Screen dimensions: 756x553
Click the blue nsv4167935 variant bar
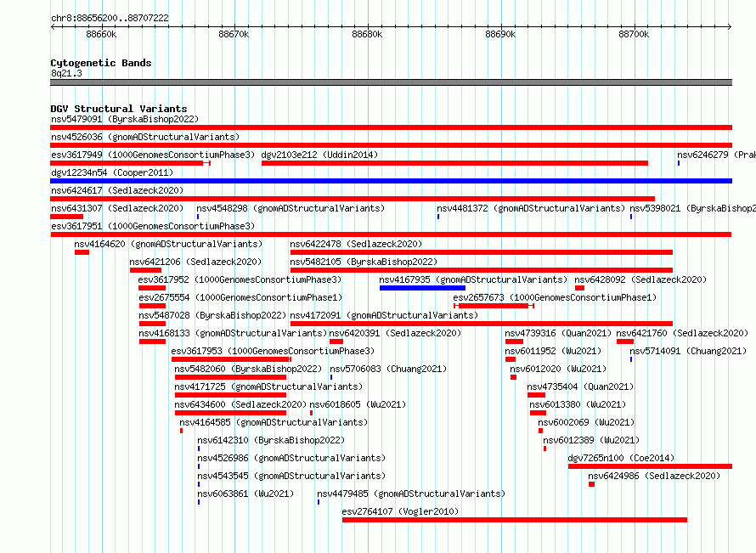pos(422,288)
